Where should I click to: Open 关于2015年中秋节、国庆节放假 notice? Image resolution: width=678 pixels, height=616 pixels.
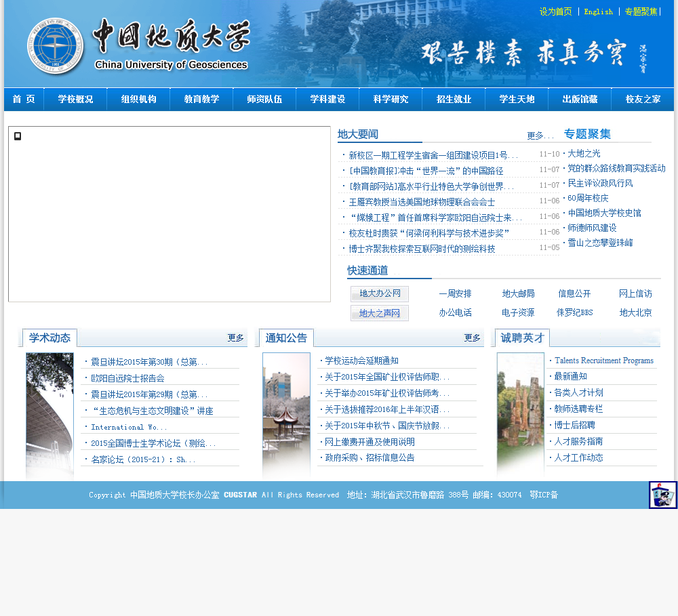[x=387, y=426]
